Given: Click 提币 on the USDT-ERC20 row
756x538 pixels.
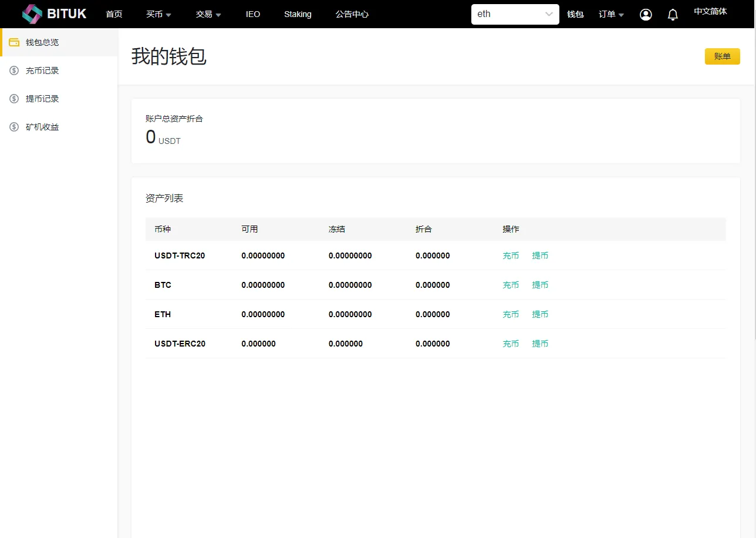Looking at the screenshot, I should pos(539,344).
